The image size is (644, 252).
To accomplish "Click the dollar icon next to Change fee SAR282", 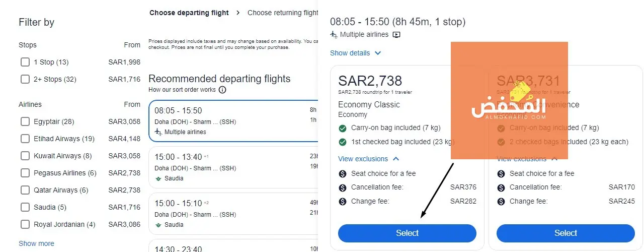I will pyautogui.click(x=343, y=202).
